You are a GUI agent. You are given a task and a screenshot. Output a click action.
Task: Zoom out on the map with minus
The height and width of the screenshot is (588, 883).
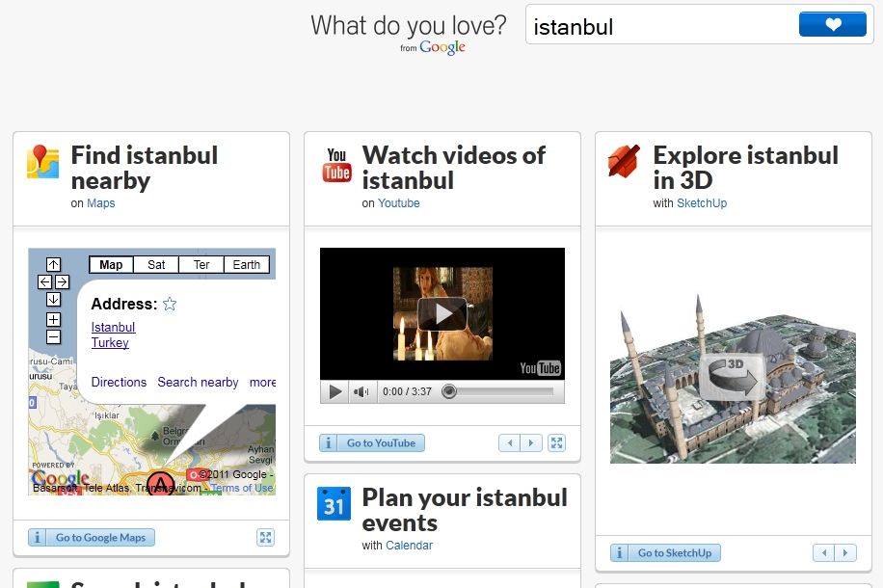53,336
